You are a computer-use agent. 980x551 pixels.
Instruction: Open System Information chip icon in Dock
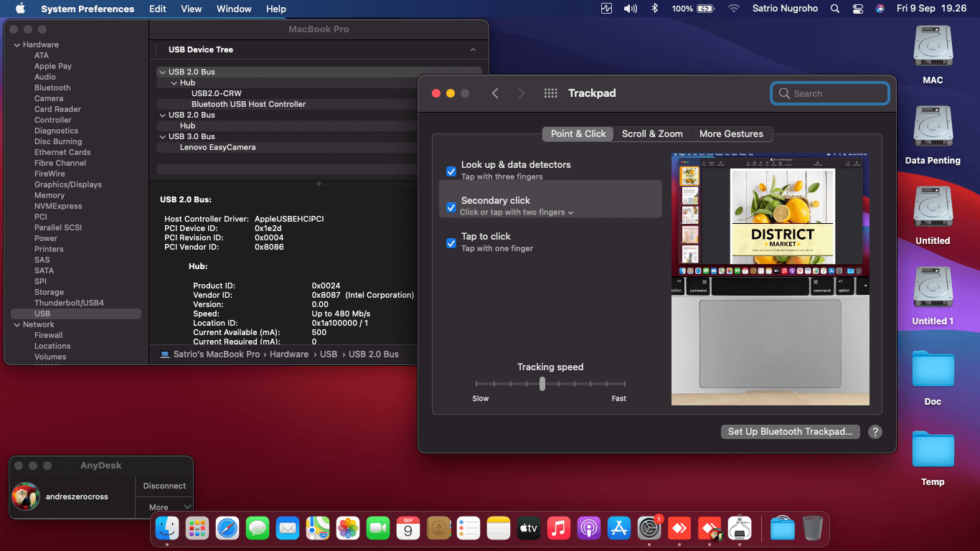click(x=739, y=529)
